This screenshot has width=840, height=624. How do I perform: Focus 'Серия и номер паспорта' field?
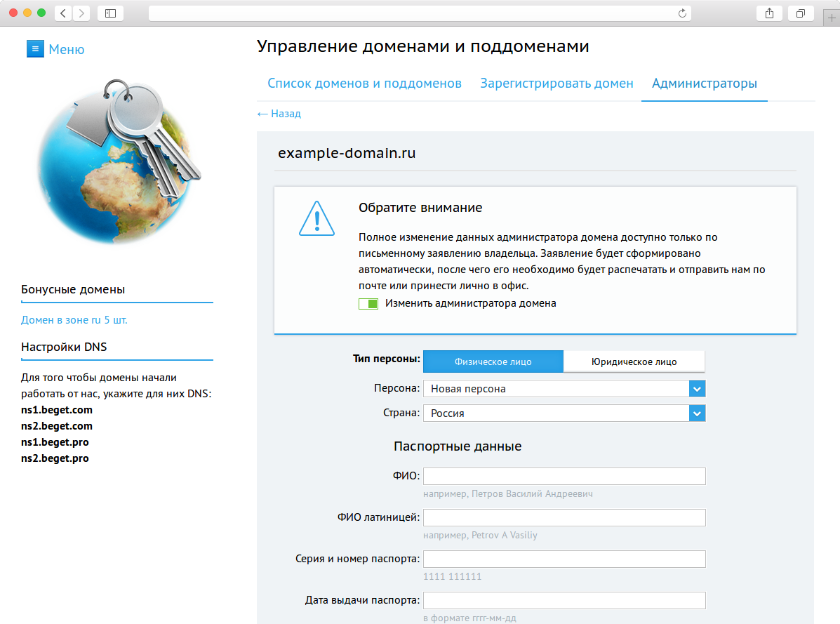(564, 559)
